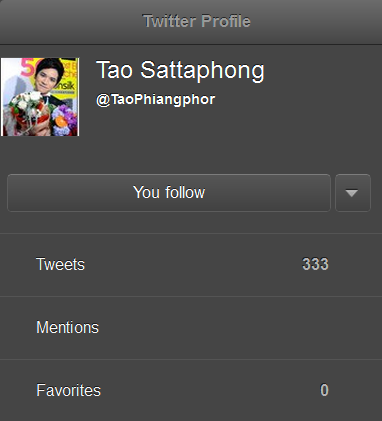
Task: Click the display name Tao Sattaphong
Action: point(180,71)
